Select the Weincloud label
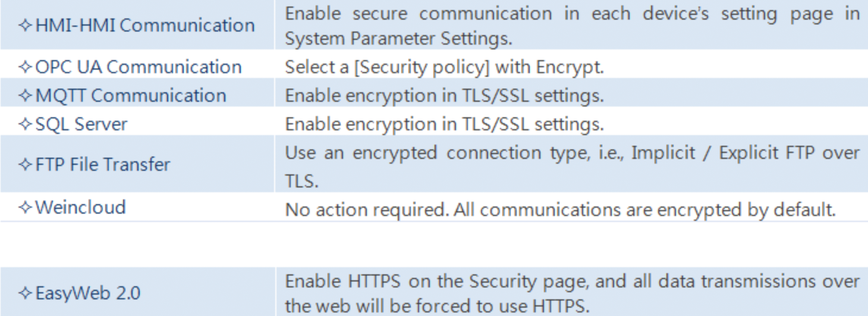 coord(80,208)
